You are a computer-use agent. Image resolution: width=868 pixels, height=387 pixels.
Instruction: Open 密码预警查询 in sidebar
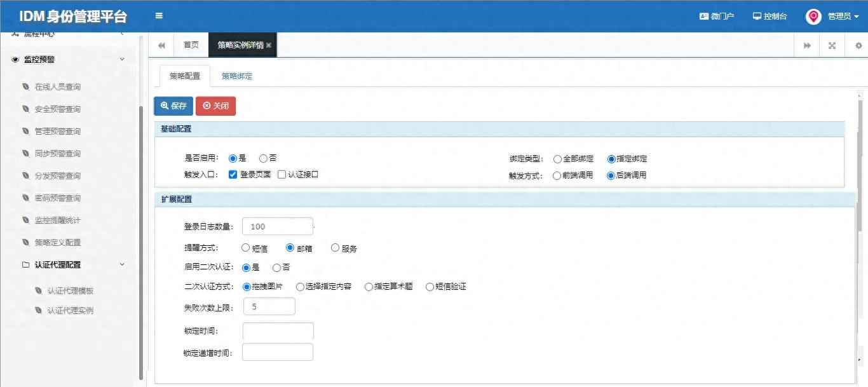[x=58, y=198]
